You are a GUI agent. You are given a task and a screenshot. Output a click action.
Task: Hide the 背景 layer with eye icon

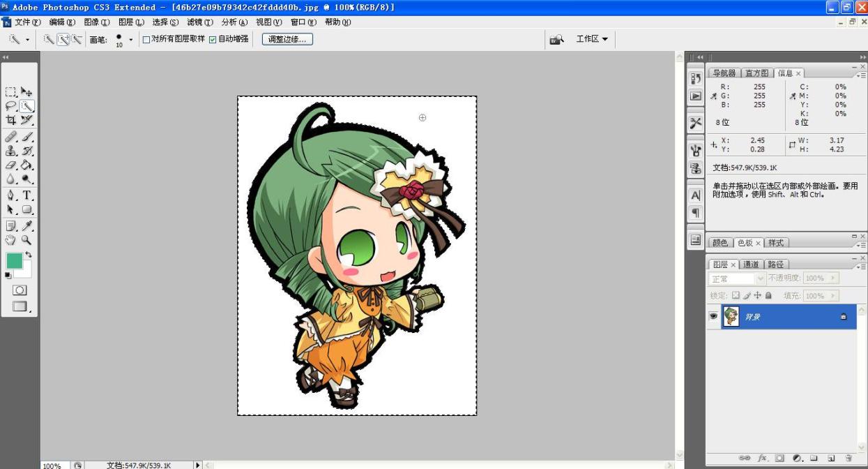click(x=713, y=316)
